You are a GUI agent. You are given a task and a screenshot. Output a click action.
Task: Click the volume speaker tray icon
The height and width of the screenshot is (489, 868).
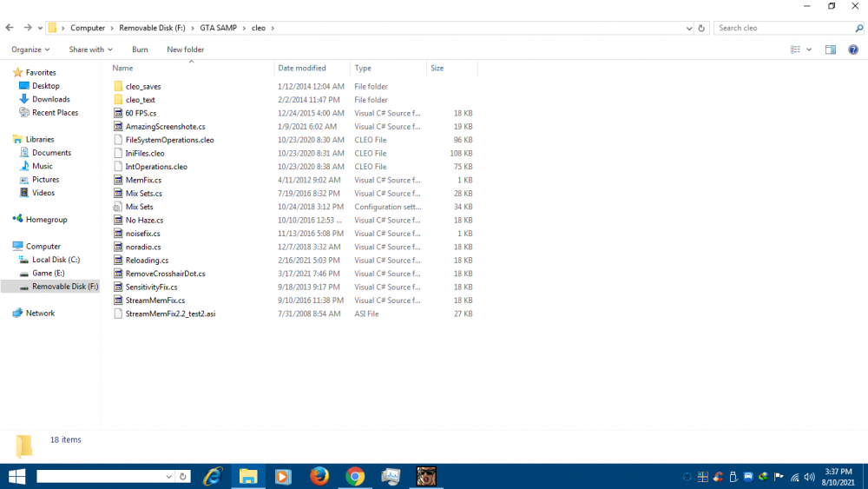pyautogui.click(x=809, y=477)
